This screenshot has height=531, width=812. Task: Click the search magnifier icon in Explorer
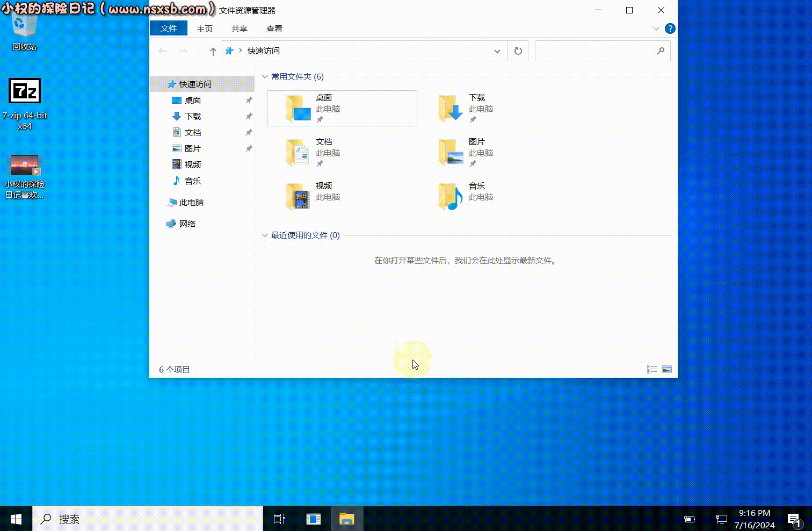pos(661,51)
